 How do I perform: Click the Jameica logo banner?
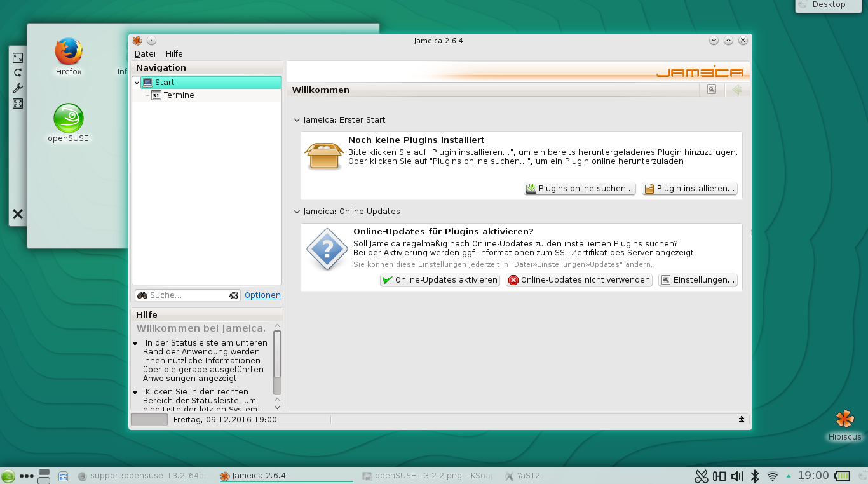pos(700,71)
